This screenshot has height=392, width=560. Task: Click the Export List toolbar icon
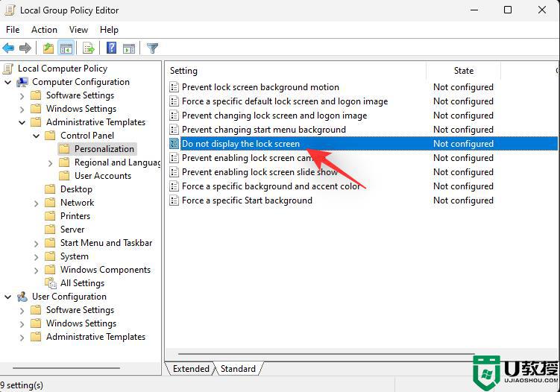point(88,48)
